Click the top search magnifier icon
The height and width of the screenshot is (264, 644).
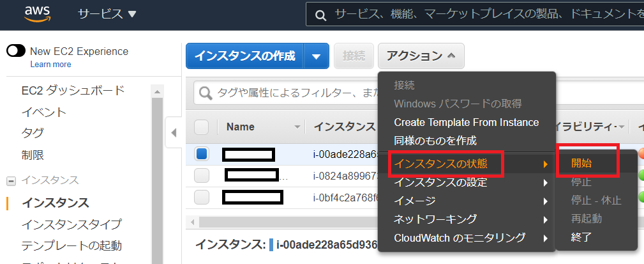pos(320,15)
